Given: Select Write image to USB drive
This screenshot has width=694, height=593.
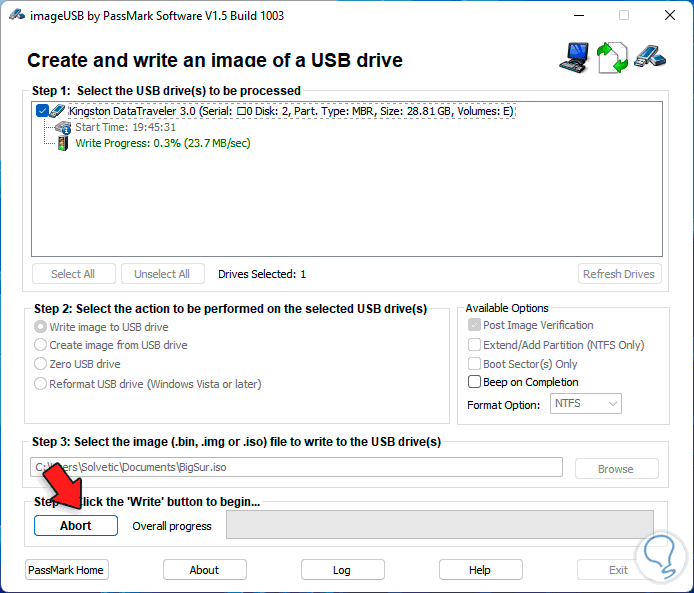Looking at the screenshot, I should pos(40,327).
